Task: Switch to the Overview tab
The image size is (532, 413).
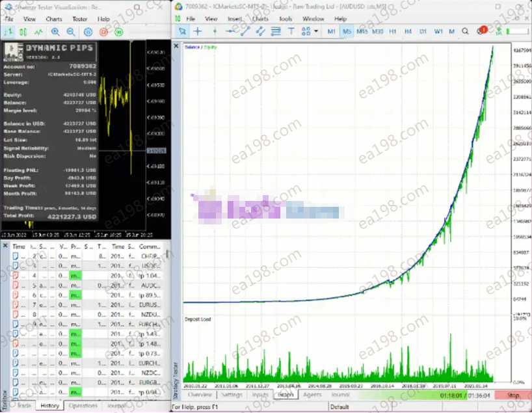Action: (x=200, y=395)
